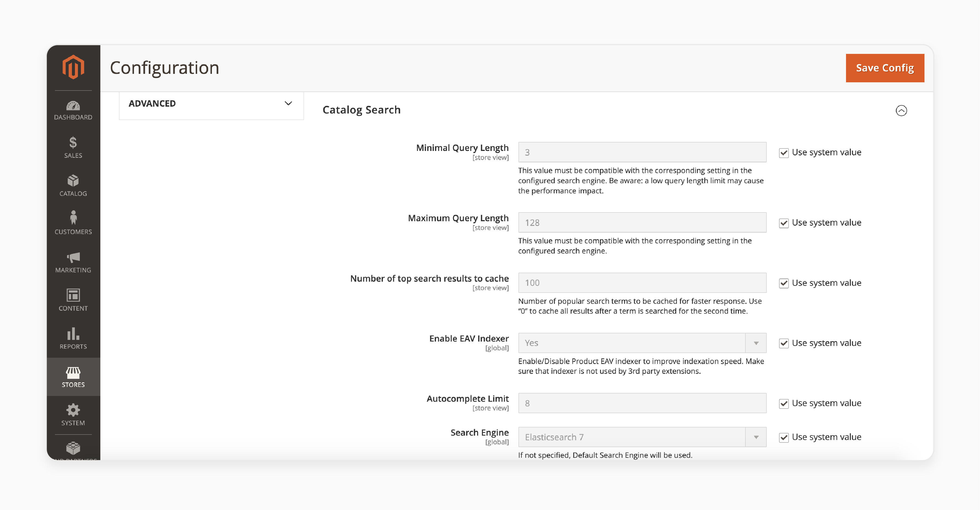The height and width of the screenshot is (510, 980).
Task: Click the Catalog Search section title
Action: click(x=361, y=110)
